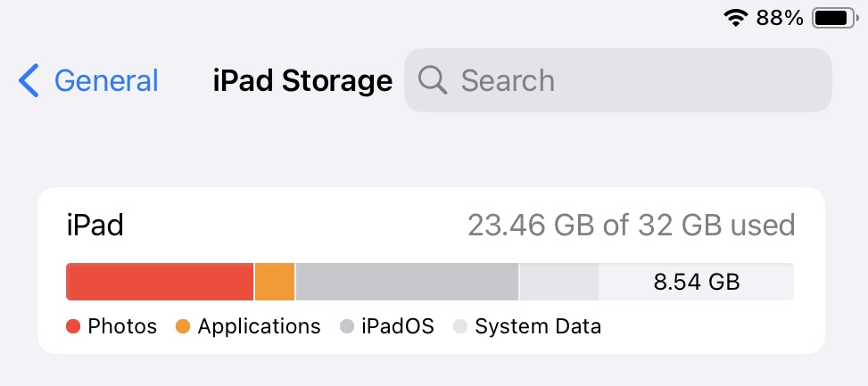Screen dimensions: 868x386
Task: Tap the gray iPadOS legend dot
Action: point(347,327)
